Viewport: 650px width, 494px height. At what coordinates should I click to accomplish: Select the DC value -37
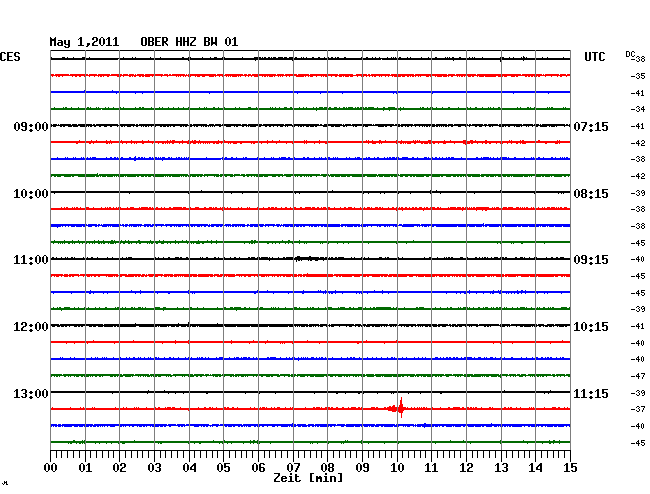(638, 409)
